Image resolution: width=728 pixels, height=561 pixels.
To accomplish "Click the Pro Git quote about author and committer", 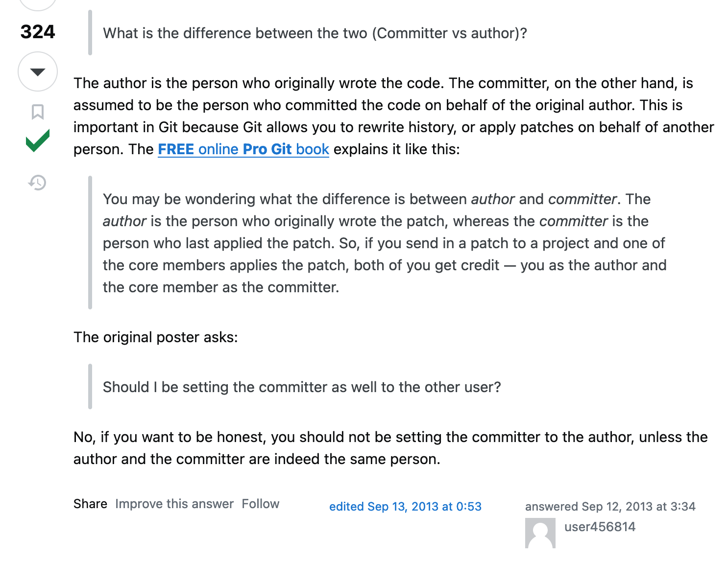I will pos(385,243).
